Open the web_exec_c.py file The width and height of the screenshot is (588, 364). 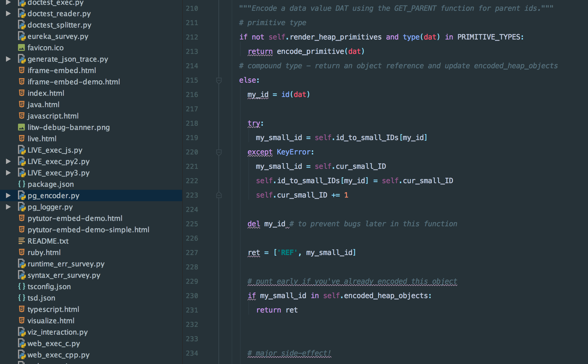[54, 343]
